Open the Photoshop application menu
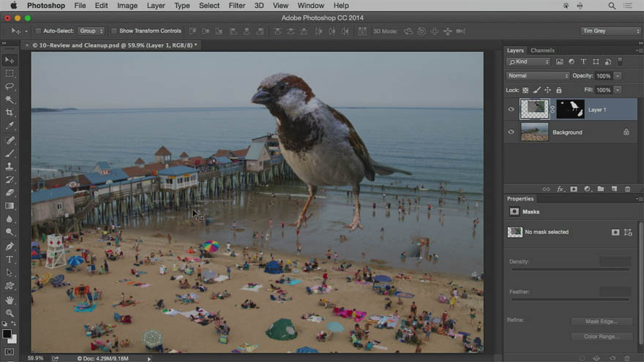Image resolution: width=644 pixels, height=362 pixels. point(46,6)
